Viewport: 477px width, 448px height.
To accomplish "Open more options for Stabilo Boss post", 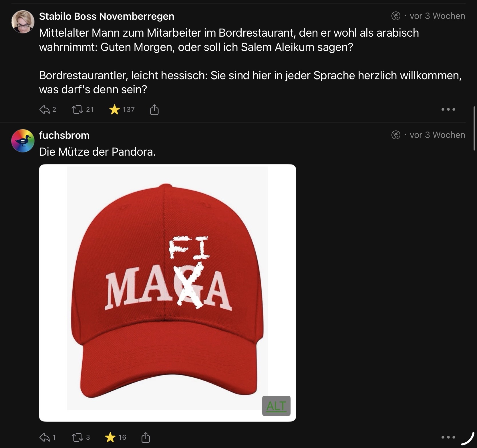I will [x=448, y=110].
